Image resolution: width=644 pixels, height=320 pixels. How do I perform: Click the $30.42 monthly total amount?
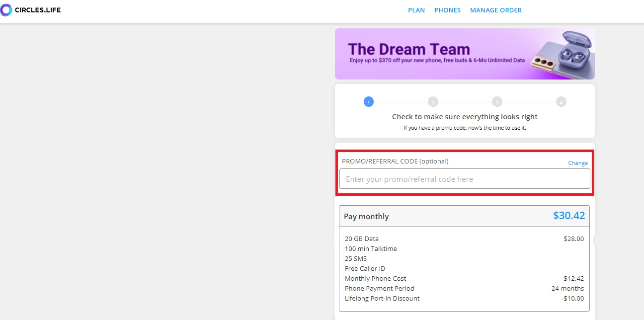tap(568, 216)
